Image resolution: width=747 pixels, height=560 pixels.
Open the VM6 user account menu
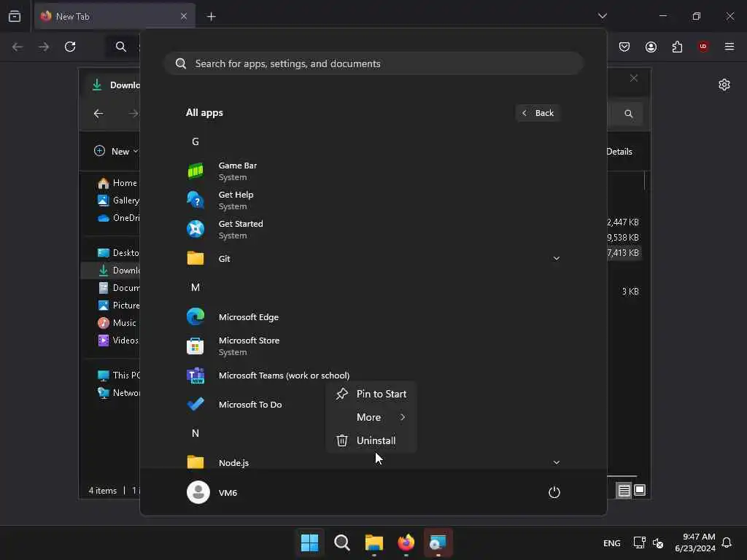pos(212,492)
